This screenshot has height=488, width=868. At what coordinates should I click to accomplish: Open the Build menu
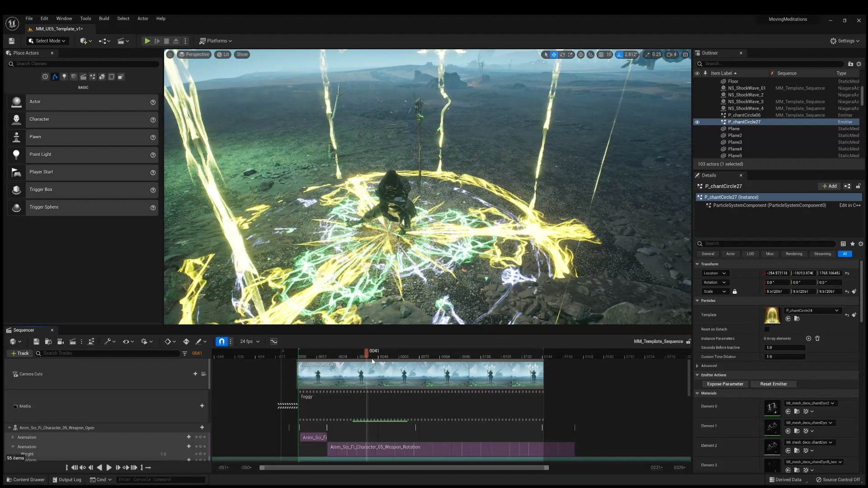click(x=104, y=19)
